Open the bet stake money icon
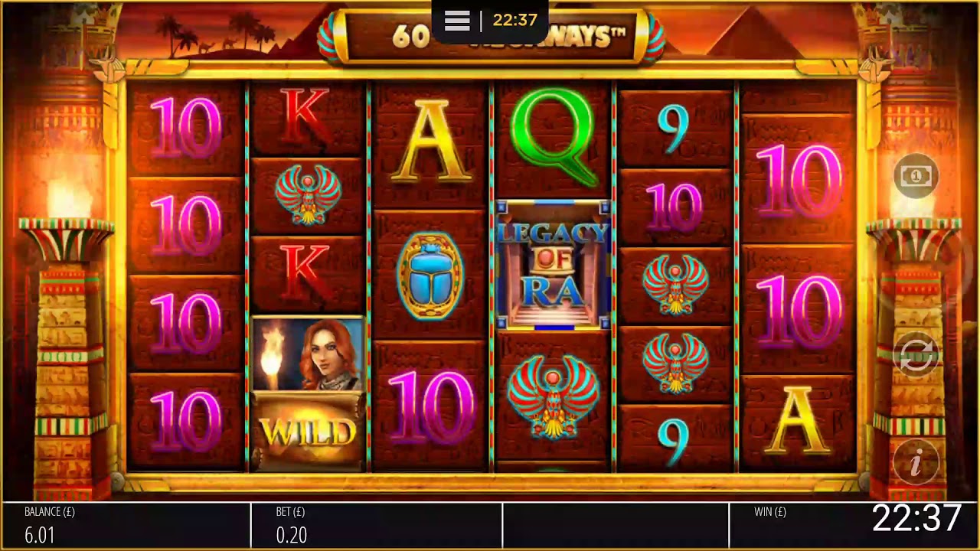 point(916,177)
